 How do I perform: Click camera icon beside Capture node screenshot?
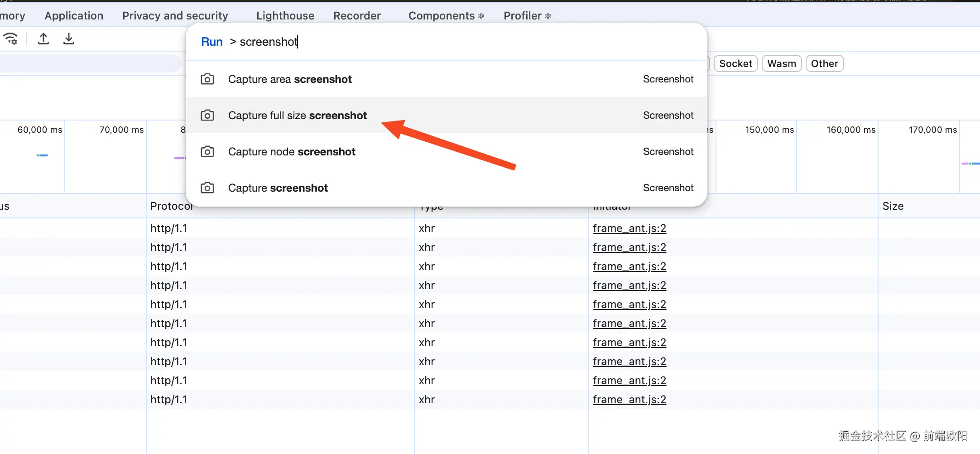(207, 152)
